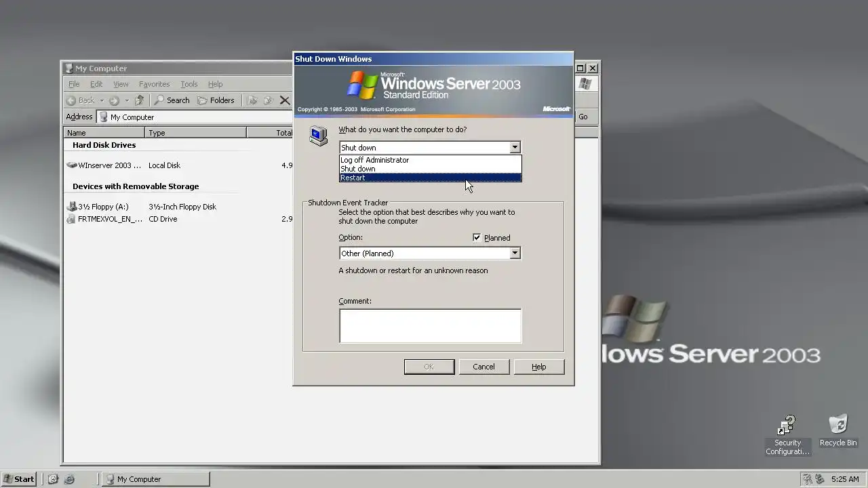Click the Back arrow in My Computer
The image size is (868, 488).
(81, 100)
